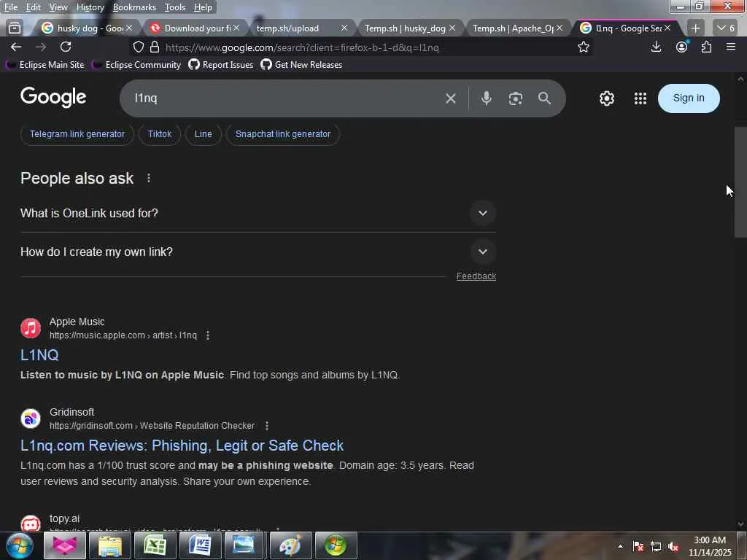This screenshot has height=560, width=747.
Task: Open the Firefox account icon
Action: (x=682, y=47)
